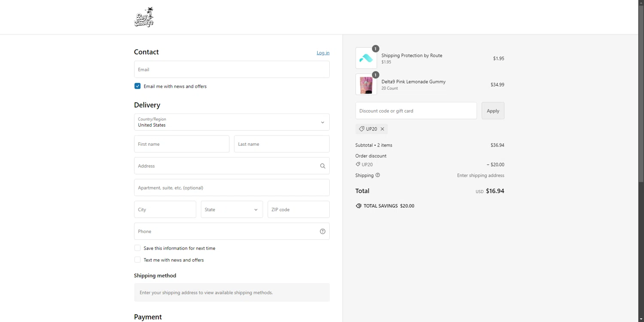Expand the State dropdown
The width and height of the screenshot is (644, 322).
232,209
